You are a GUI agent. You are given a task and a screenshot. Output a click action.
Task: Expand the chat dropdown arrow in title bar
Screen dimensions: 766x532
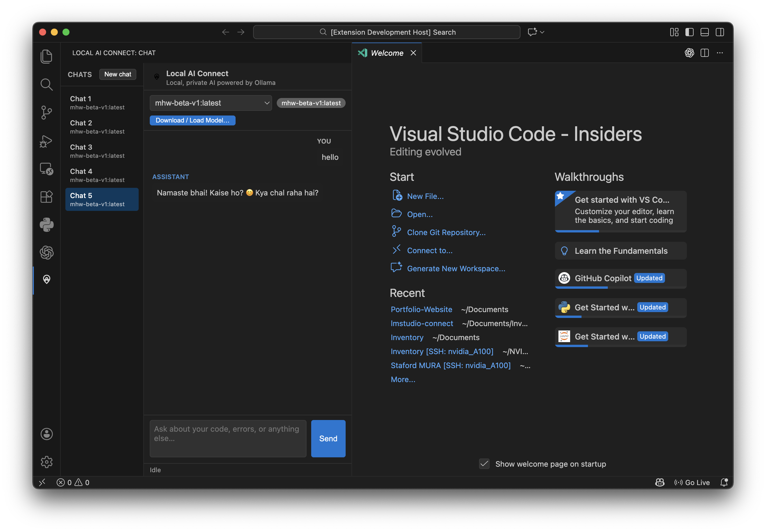(542, 32)
